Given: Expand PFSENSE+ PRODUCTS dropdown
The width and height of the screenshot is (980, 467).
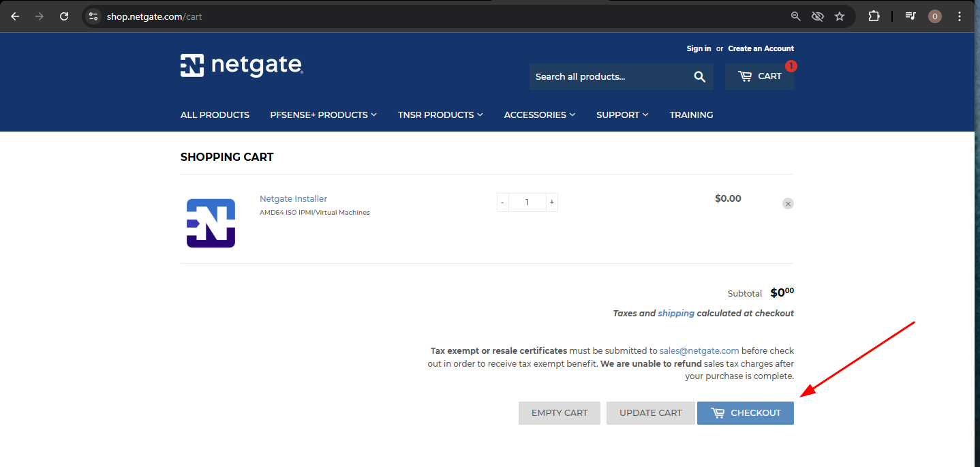Looking at the screenshot, I should 323,115.
